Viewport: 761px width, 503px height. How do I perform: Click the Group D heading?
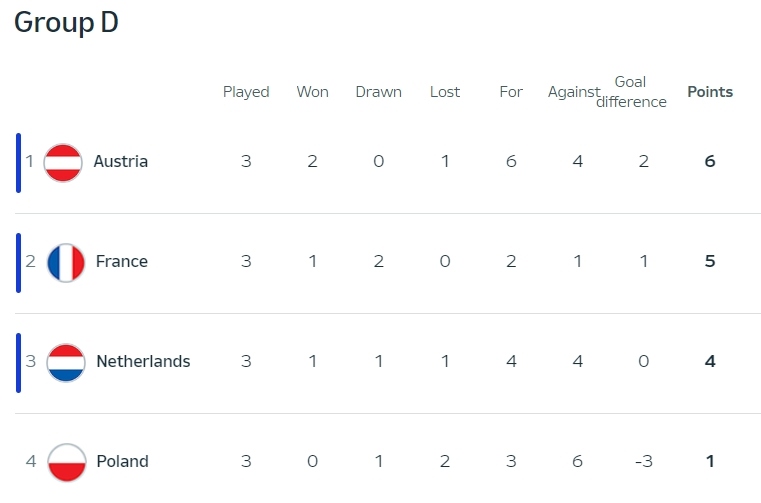coord(66,22)
